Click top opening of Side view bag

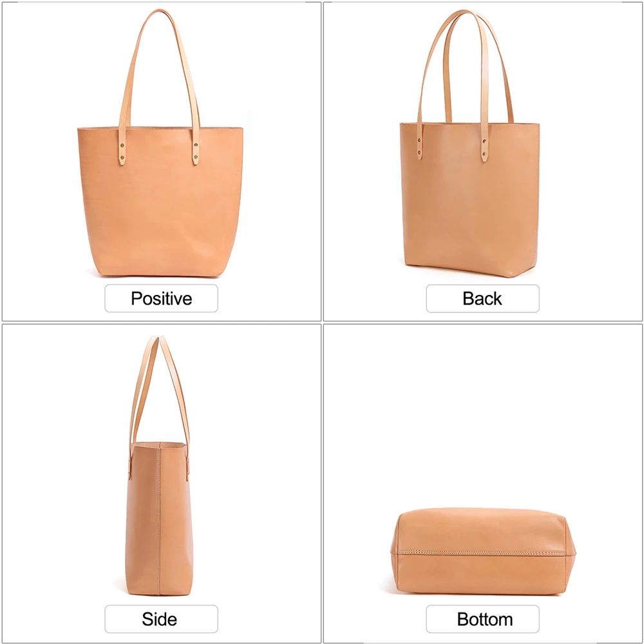[159, 444]
